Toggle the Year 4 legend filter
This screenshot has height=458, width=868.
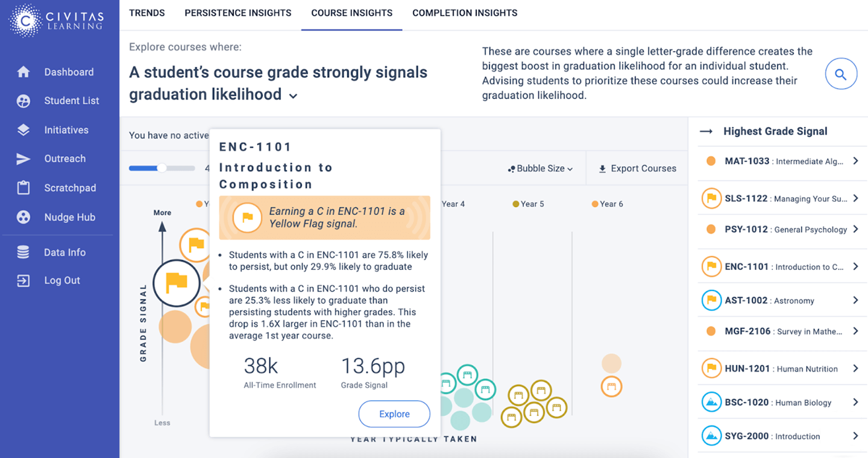point(453,204)
